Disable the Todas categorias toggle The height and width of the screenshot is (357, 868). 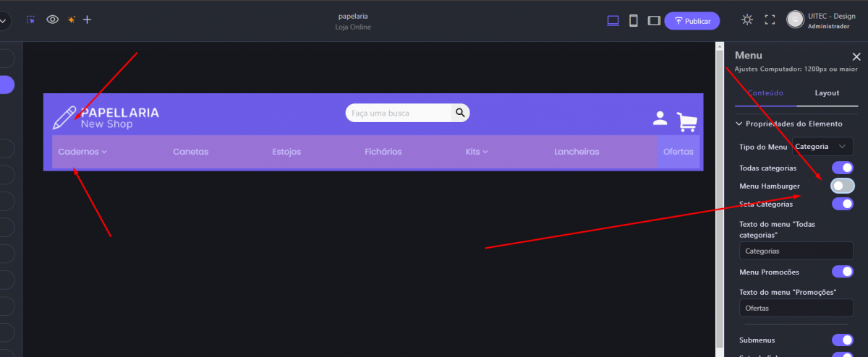pyautogui.click(x=842, y=168)
